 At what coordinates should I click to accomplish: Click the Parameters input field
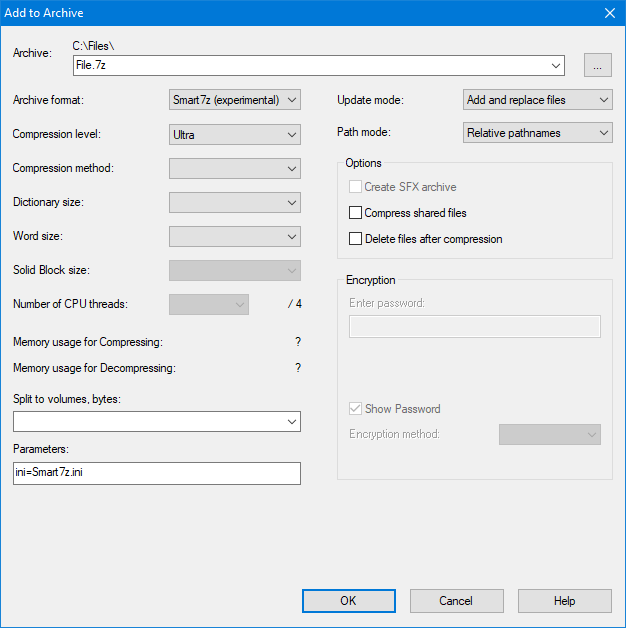[156, 473]
